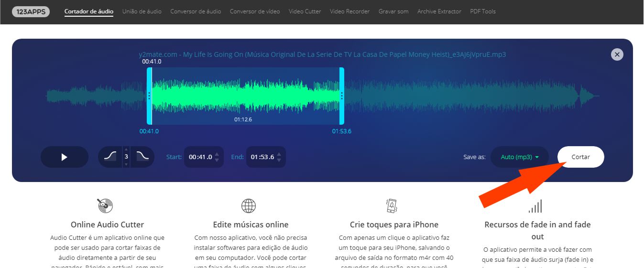Click the ringing phone iPhone ringtone icon
Viewport: 644px width, 268px height.
click(392, 206)
